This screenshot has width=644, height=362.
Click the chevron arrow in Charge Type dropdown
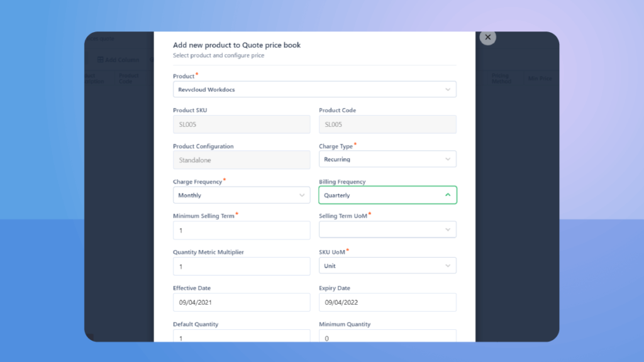click(448, 159)
